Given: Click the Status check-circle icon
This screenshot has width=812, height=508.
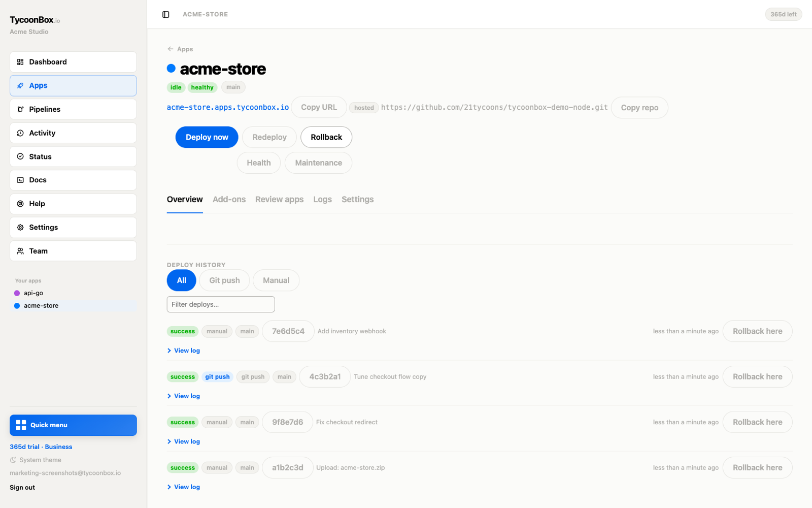Looking at the screenshot, I should 20,156.
